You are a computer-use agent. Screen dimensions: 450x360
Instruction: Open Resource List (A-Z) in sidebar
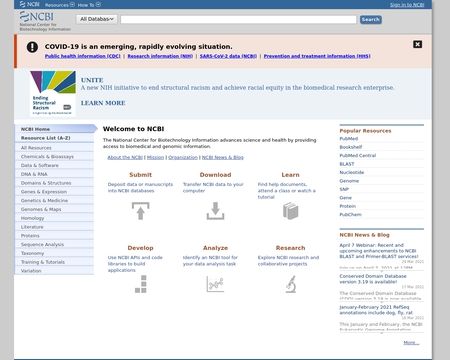coord(54,138)
